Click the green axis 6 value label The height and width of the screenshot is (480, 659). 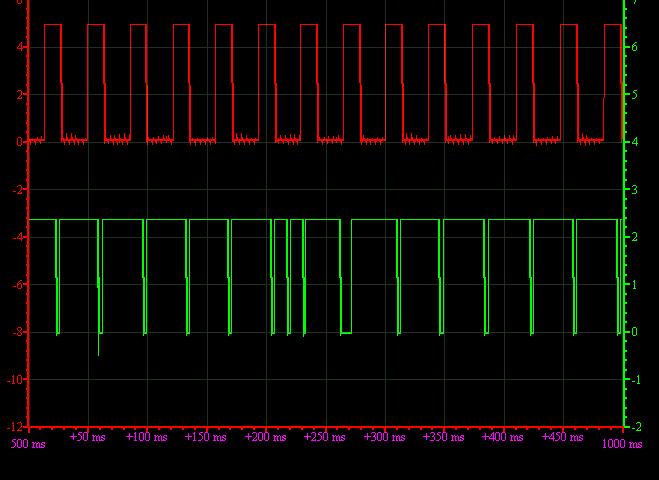[637, 47]
